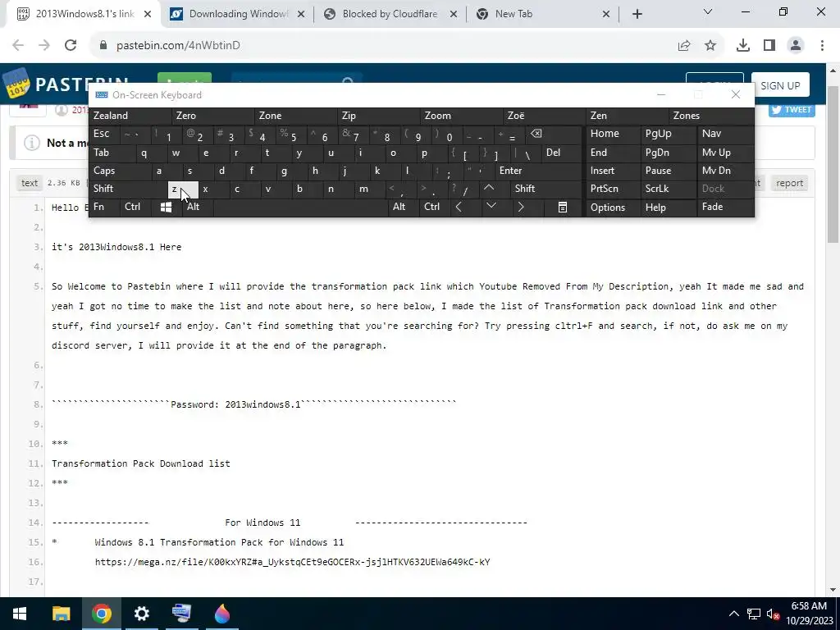840x630 pixels.
Task: Toggle the Chrome side panel
Action: (769, 46)
